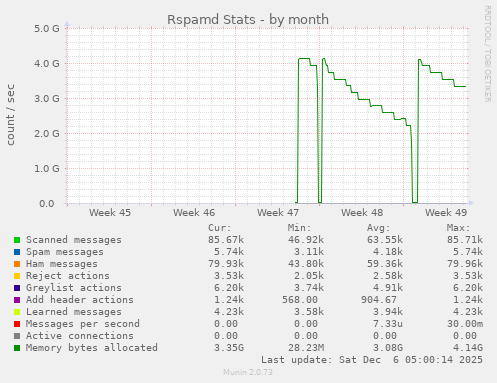This screenshot has width=497, height=383.
Task: Click the Add header actions average 904.67
Action: [379, 300]
